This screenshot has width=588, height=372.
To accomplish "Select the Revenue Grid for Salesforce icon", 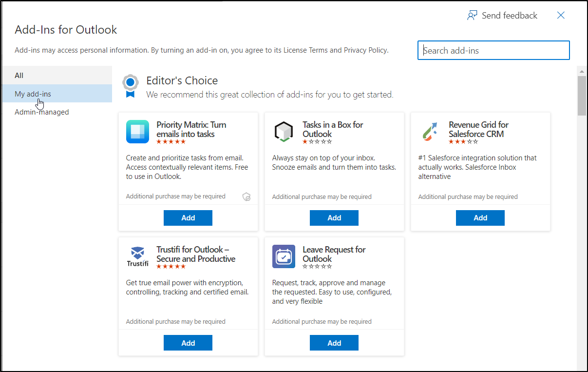I will [430, 132].
